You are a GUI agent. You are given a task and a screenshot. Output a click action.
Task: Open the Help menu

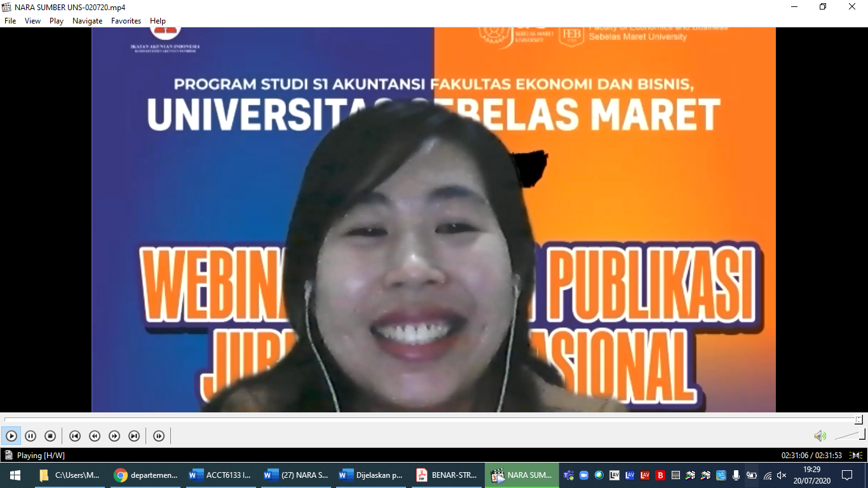[158, 21]
